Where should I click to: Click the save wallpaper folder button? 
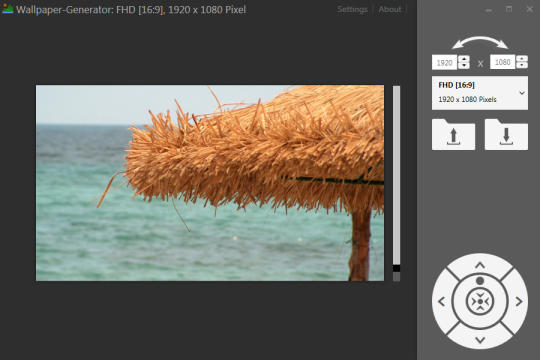pos(506,135)
